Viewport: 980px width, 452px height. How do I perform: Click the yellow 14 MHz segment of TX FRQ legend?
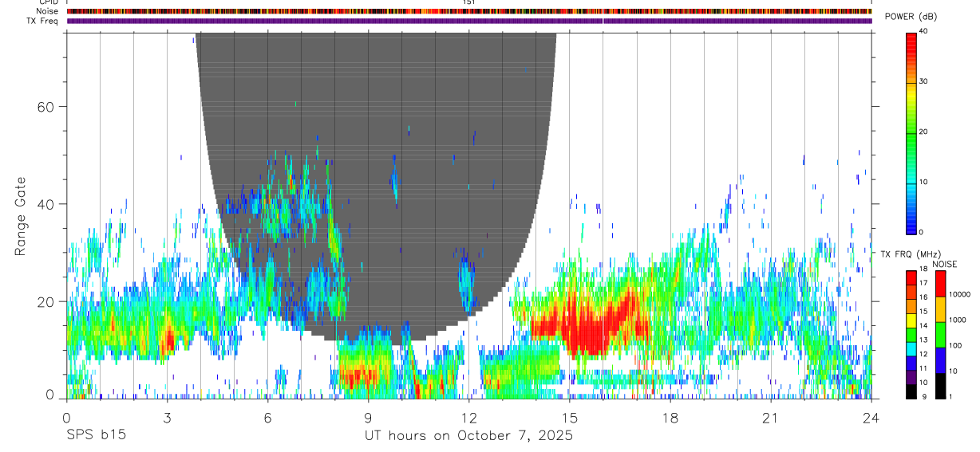click(x=911, y=320)
